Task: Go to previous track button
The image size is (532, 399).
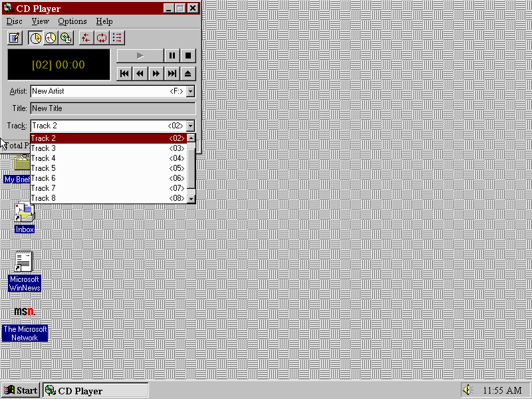Action: [124, 73]
